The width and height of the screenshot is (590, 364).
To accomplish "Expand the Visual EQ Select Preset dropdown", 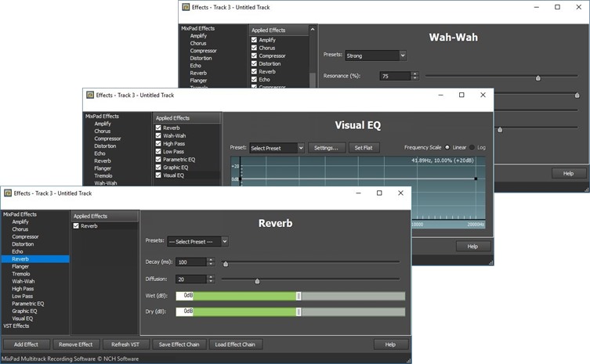I will (277, 148).
